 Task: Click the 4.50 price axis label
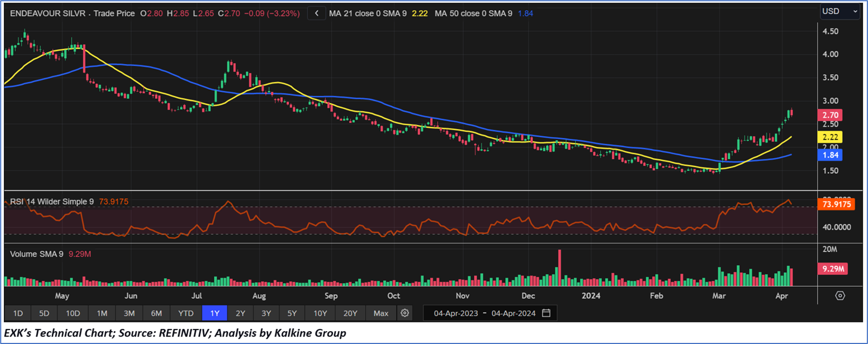(830, 31)
